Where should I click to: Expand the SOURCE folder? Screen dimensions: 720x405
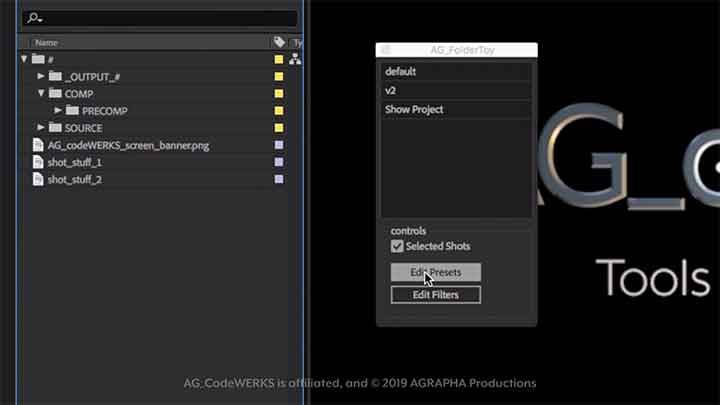[x=41, y=128]
